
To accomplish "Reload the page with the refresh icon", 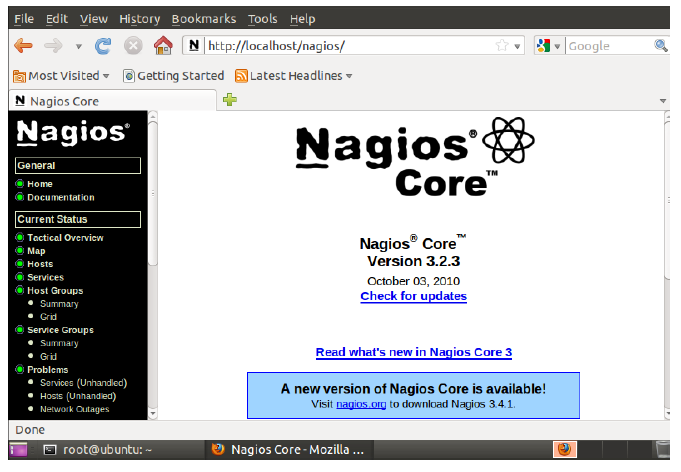I will click(x=103, y=46).
